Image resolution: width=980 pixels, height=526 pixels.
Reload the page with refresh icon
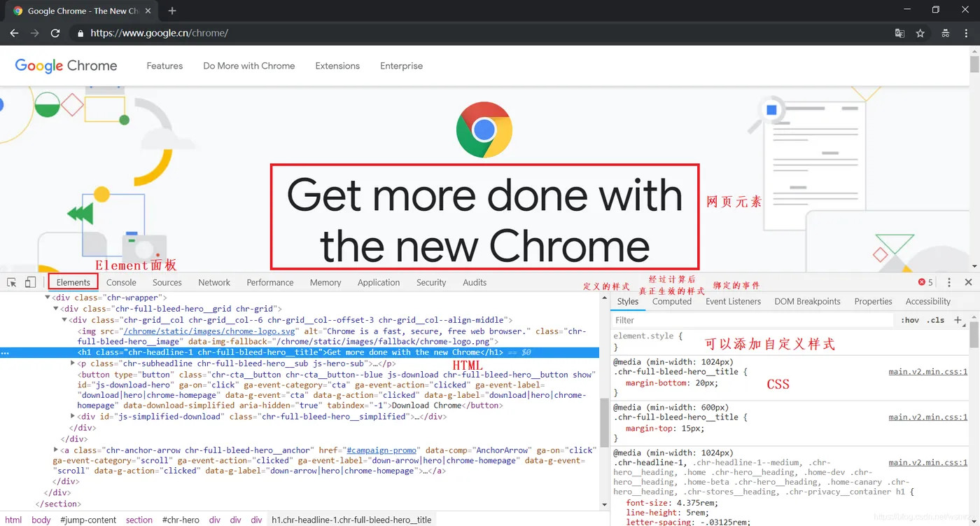coord(55,33)
